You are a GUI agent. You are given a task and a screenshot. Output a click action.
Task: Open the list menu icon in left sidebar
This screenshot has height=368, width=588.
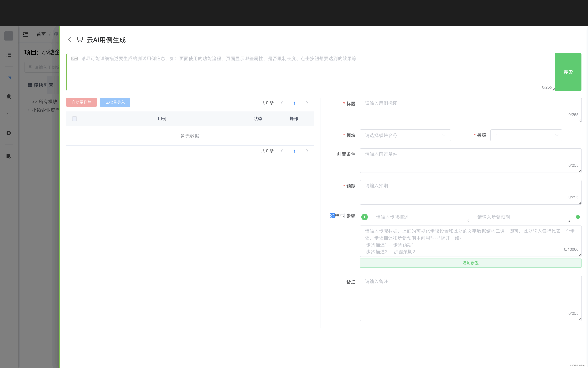9,55
